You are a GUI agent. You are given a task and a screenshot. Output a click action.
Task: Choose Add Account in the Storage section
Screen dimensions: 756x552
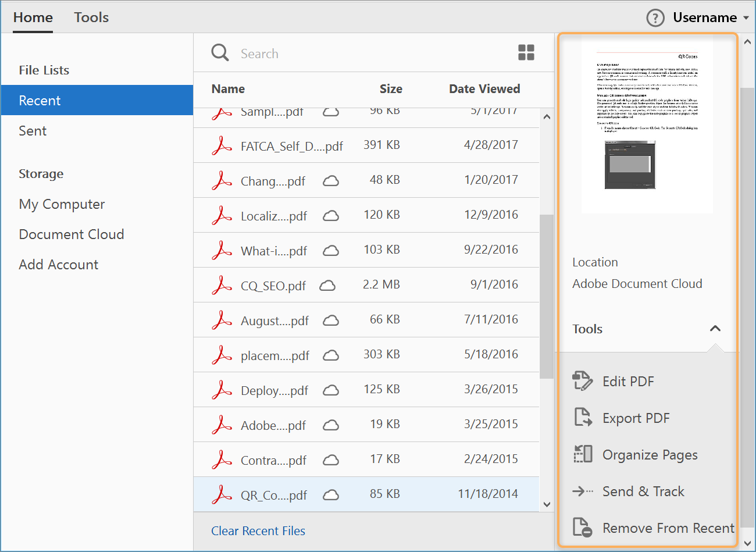point(58,264)
